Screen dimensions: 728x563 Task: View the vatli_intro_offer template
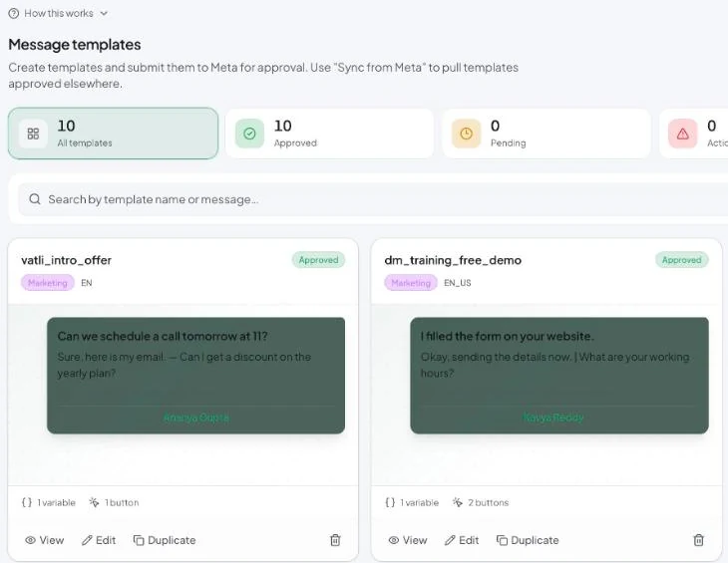pos(45,540)
